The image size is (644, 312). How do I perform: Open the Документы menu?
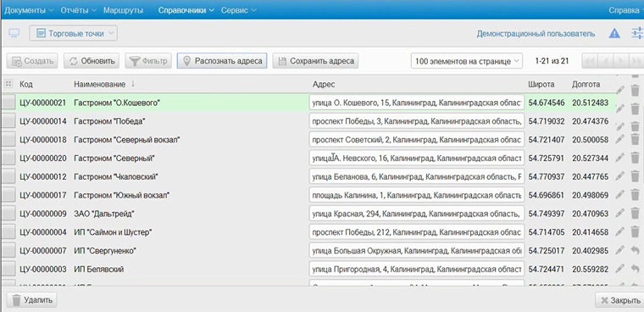29,10
